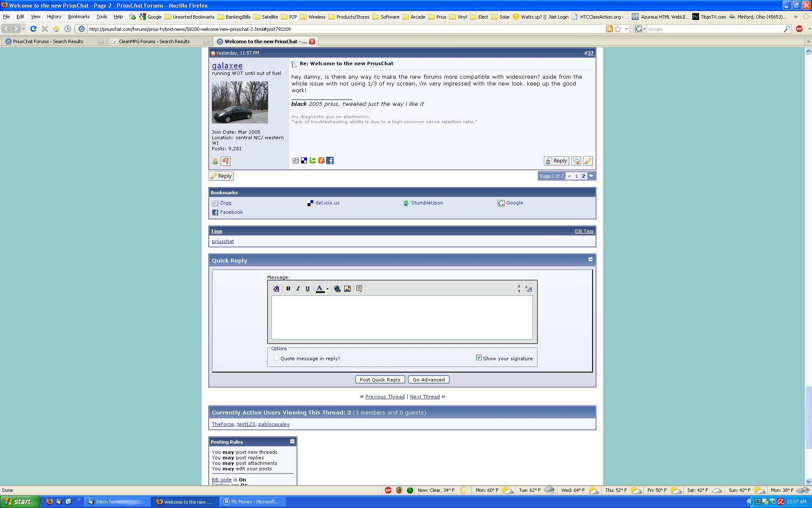
Task: Open StumbleUpon bookmark link
Action: pyautogui.click(x=427, y=203)
